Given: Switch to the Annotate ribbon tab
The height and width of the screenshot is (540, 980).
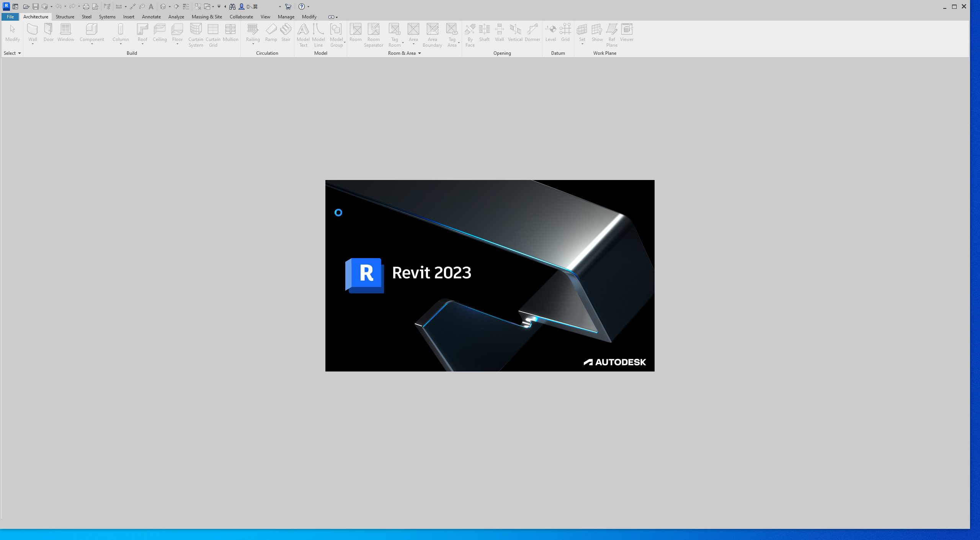Looking at the screenshot, I should click(x=151, y=17).
